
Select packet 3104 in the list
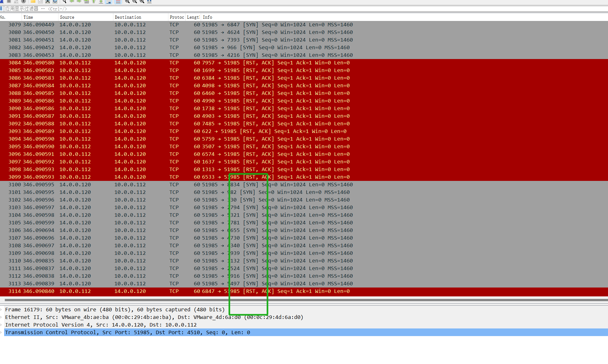pos(304,215)
